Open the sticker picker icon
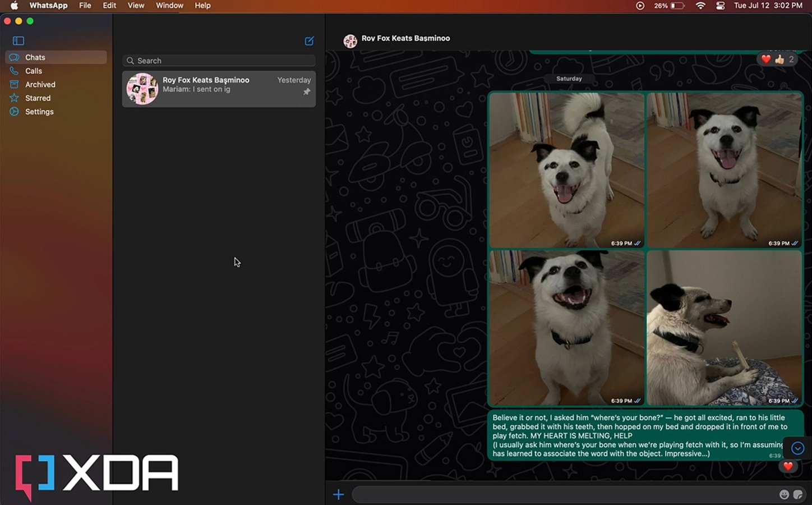 (798, 494)
